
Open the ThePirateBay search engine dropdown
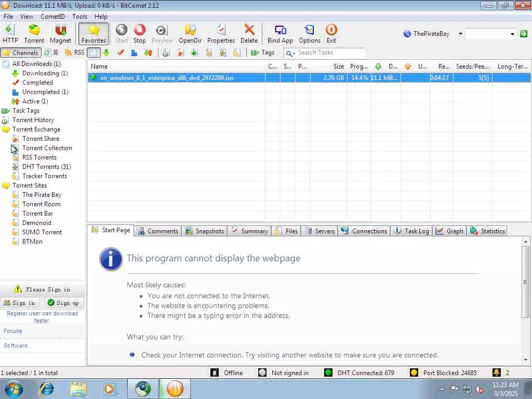pos(460,34)
